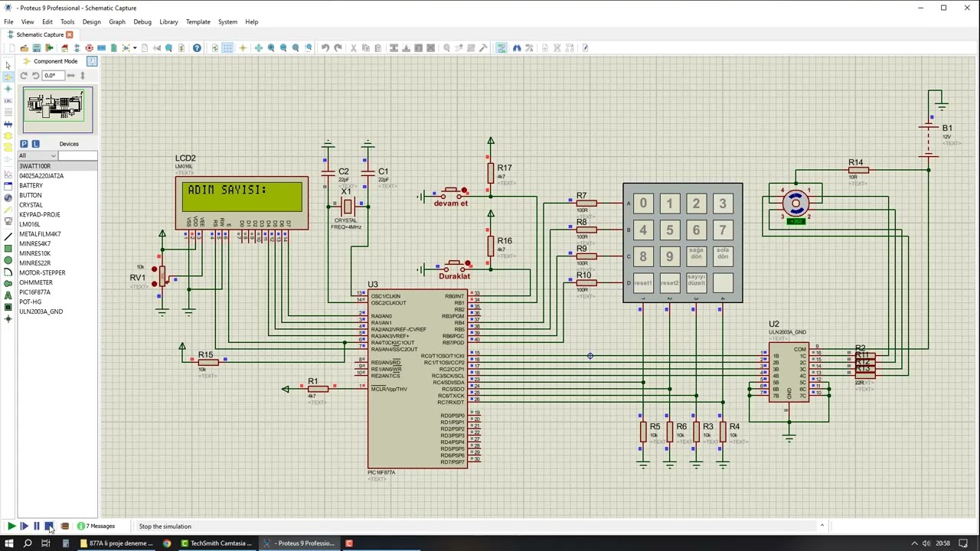
Task: Click the Center at Cursor pan icon
Action: tap(259, 48)
